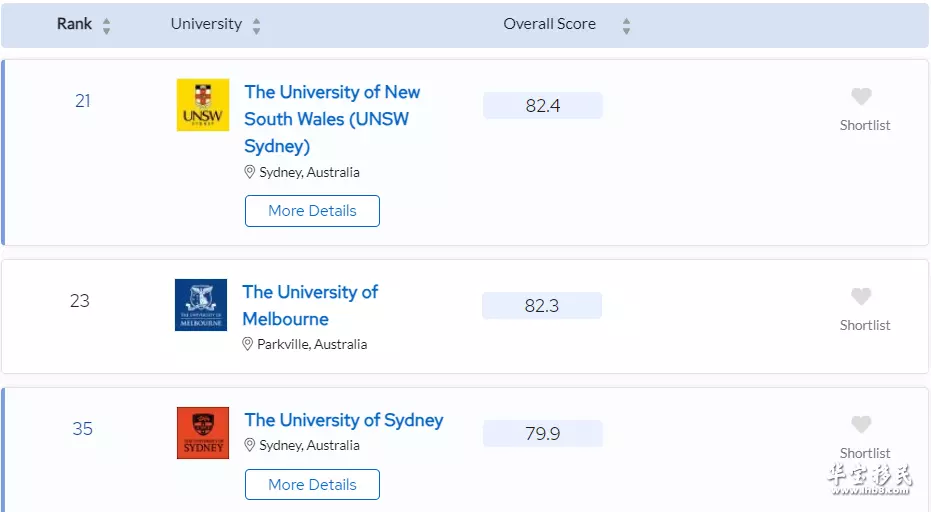Open The University of New South Wales link
This screenshot has width=931, height=512.
point(332,119)
